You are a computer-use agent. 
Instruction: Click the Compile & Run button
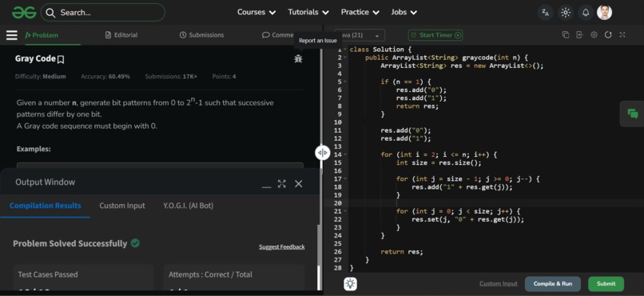click(x=553, y=284)
